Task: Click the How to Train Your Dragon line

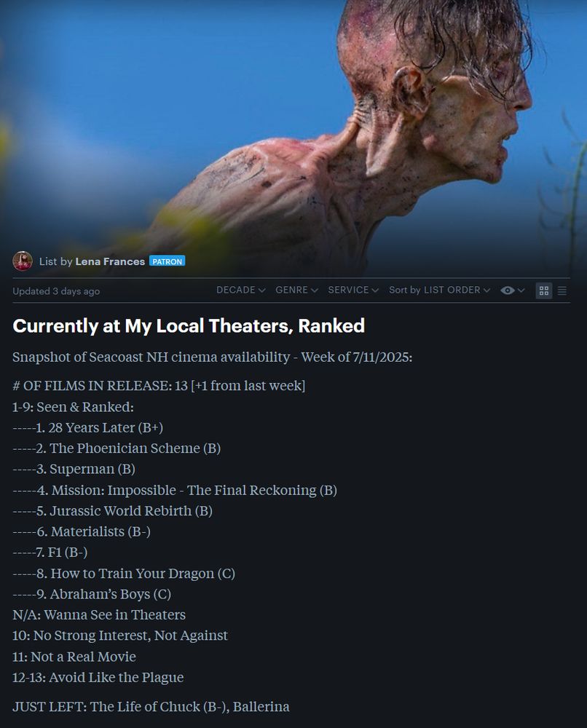Action: point(124,574)
